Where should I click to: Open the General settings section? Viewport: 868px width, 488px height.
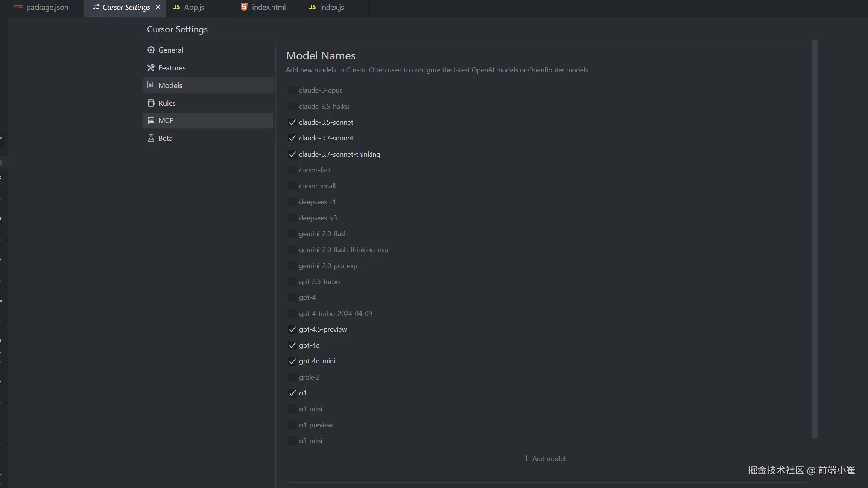tap(208, 50)
